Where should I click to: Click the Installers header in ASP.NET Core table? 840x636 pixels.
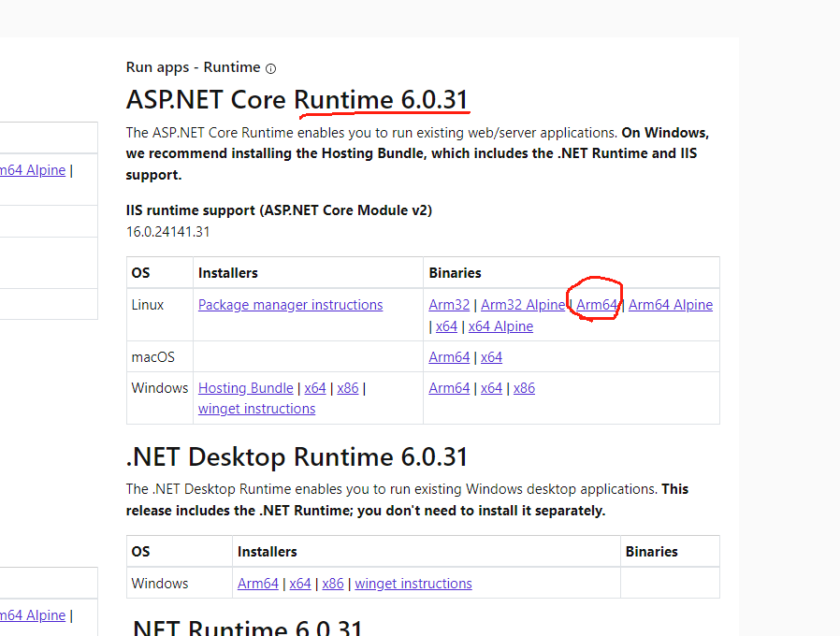pyautogui.click(x=227, y=273)
